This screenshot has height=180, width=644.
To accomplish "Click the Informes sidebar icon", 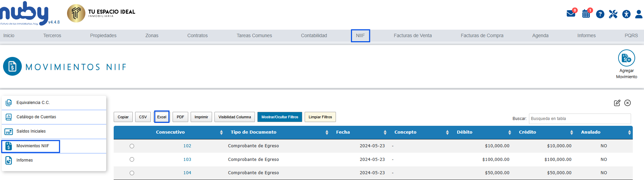I will (x=9, y=160).
